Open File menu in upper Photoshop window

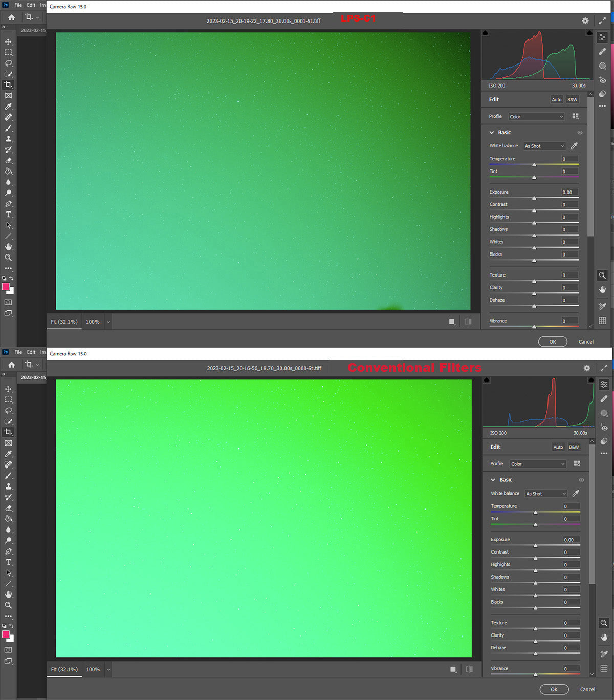(18, 5)
